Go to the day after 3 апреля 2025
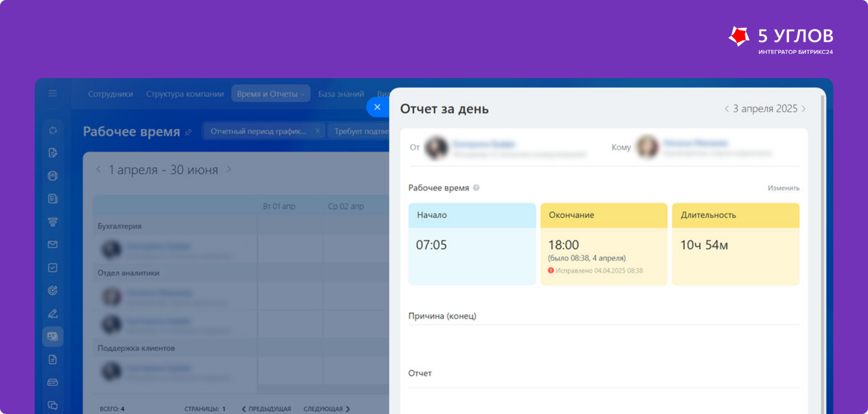The image size is (868, 414). (x=803, y=109)
